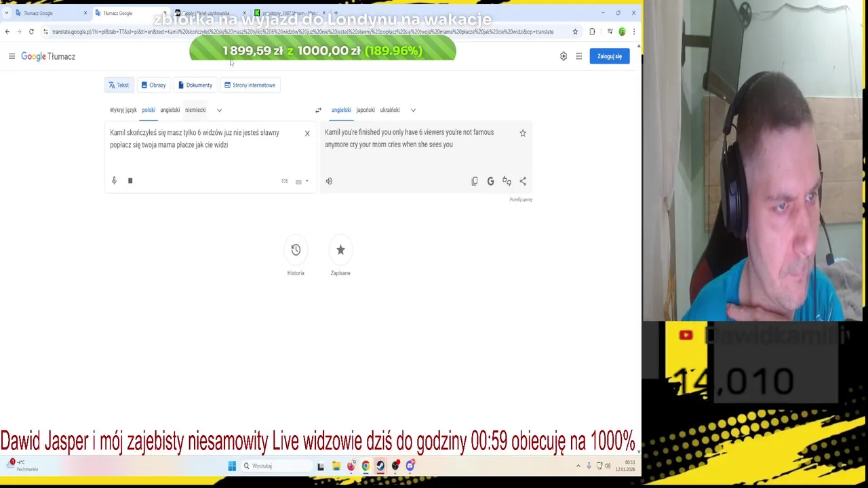The width and height of the screenshot is (868, 488).
Task: Open Steam from the taskbar
Action: (x=380, y=466)
